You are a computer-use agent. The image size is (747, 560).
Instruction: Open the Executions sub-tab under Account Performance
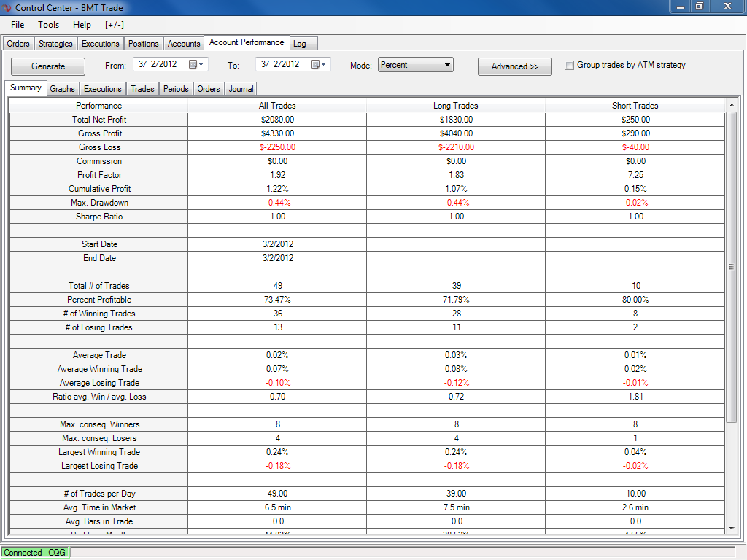click(102, 89)
